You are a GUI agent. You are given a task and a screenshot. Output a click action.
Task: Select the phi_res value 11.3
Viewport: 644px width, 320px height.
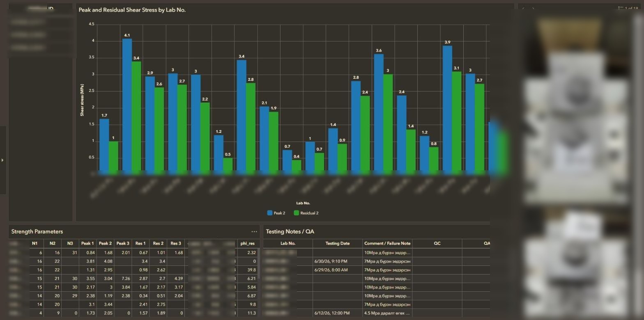[251, 313]
